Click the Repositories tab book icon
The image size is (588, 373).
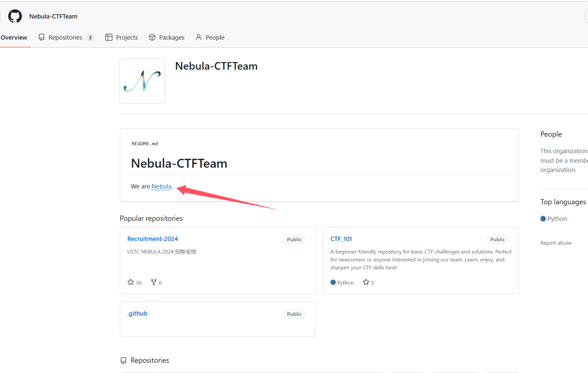click(41, 37)
